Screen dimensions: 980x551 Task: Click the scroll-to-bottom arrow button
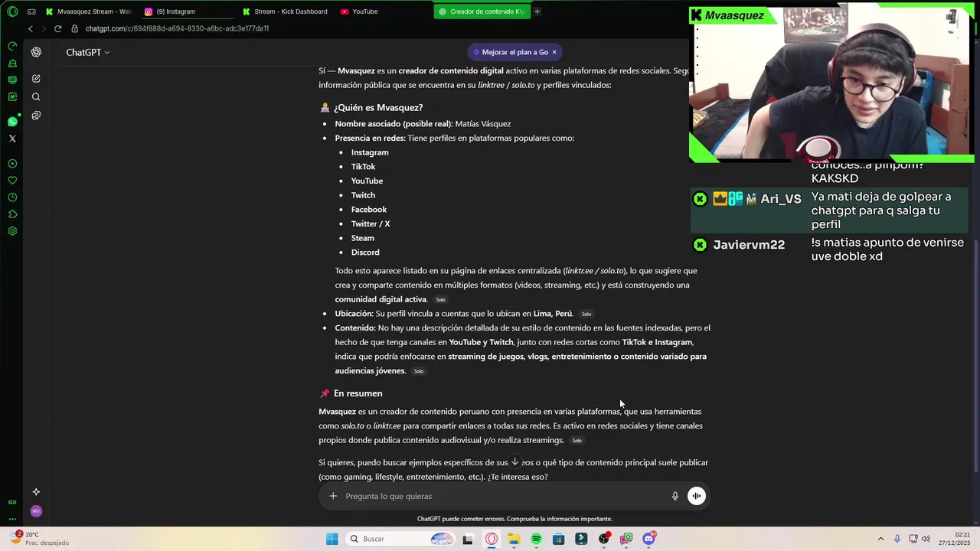514,461
